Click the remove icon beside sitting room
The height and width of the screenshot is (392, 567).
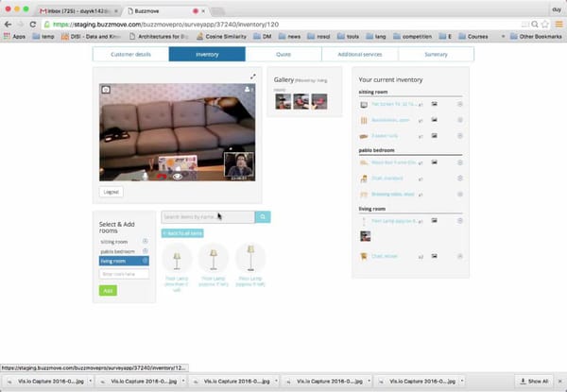tap(146, 242)
